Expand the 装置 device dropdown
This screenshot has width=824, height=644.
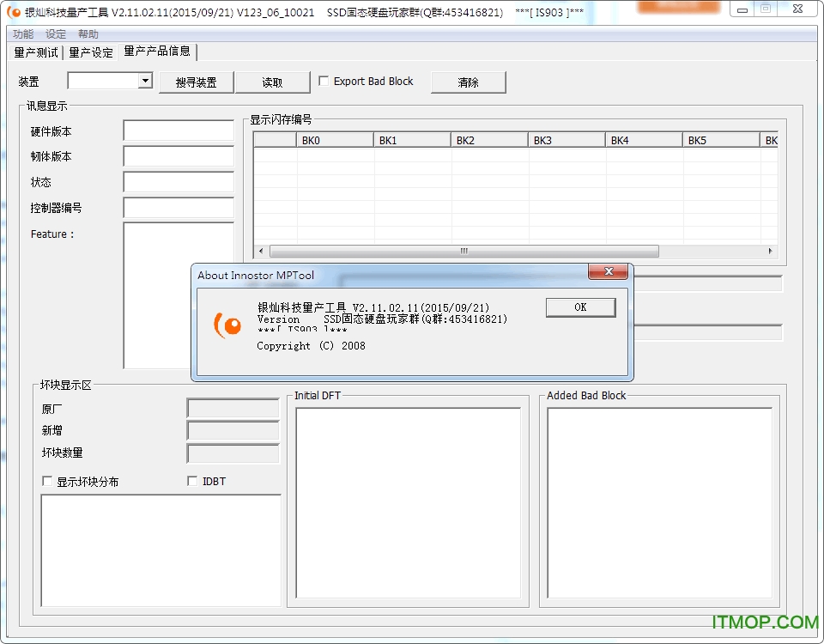point(144,81)
